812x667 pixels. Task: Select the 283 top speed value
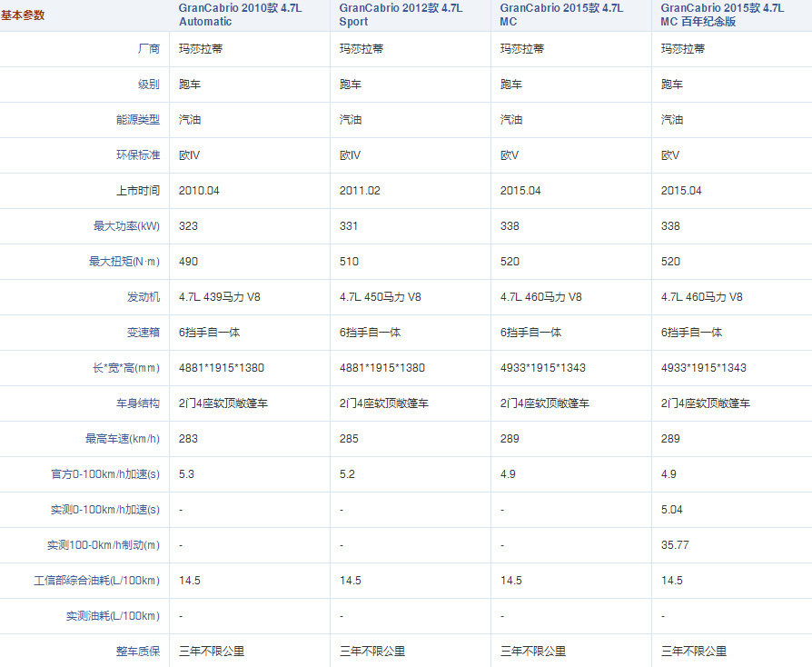click(x=188, y=439)
